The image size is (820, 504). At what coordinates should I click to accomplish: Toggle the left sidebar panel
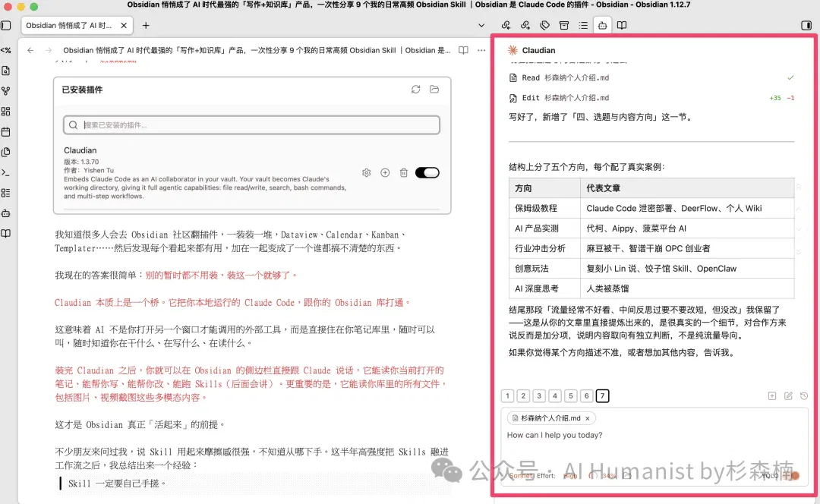tap(6, 25)
